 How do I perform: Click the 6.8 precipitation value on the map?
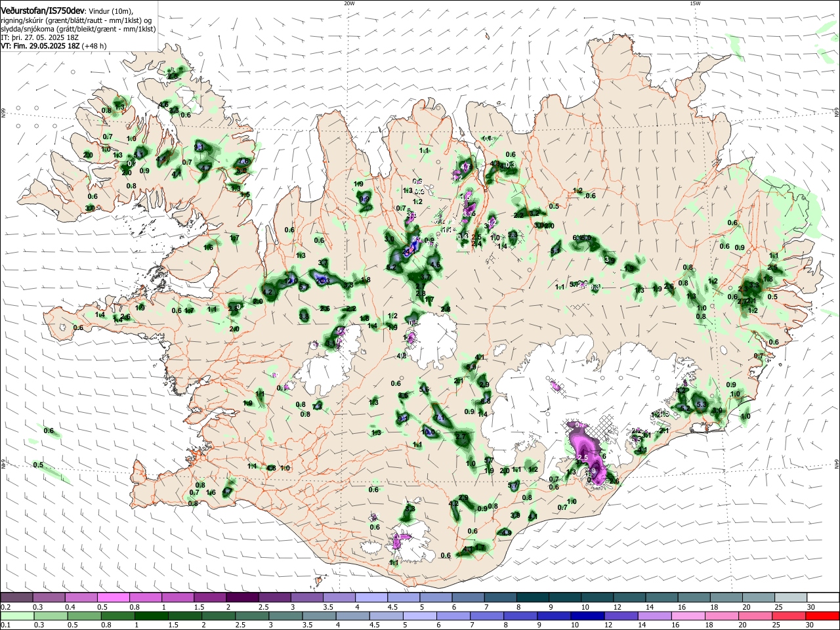(x=486, y=401)
